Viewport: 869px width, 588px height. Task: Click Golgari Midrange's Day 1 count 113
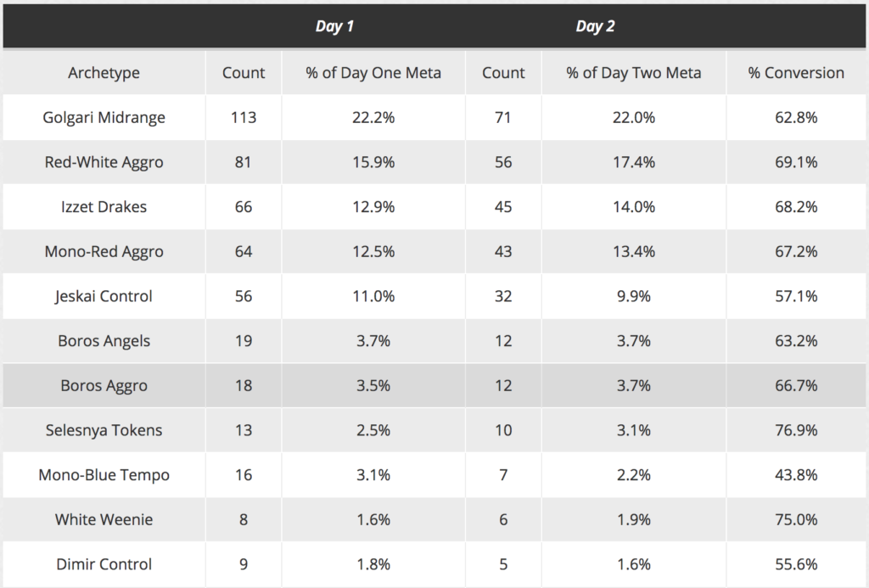click(x=244, y=118)
